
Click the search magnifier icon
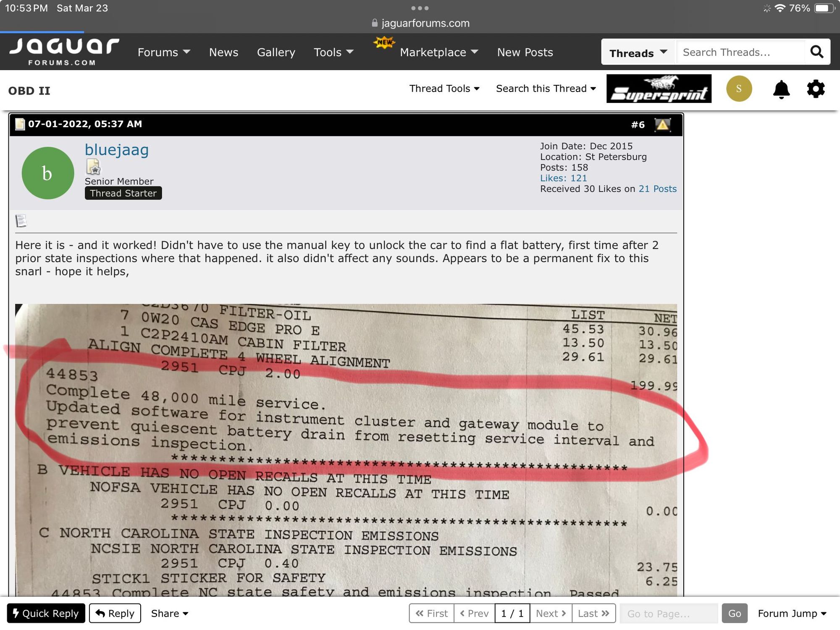(816, 52)
